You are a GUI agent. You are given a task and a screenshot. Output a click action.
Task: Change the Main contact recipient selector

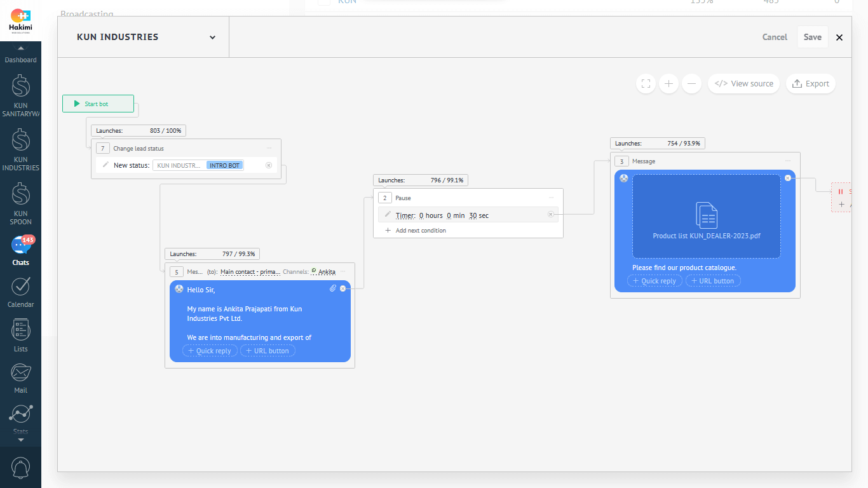pos(250,272)
